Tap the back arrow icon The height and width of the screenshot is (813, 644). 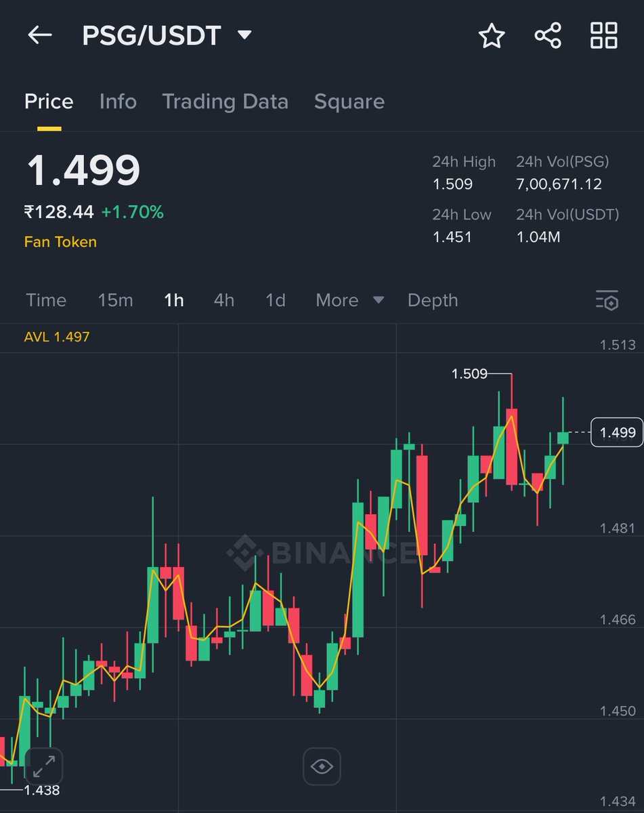40,35
